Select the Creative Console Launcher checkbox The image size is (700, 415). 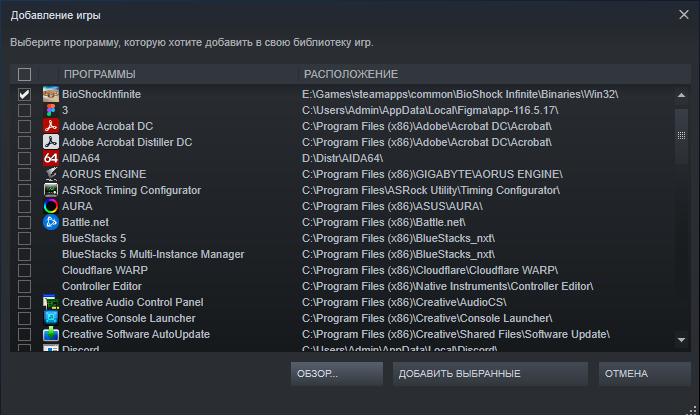tap(24, 318)
